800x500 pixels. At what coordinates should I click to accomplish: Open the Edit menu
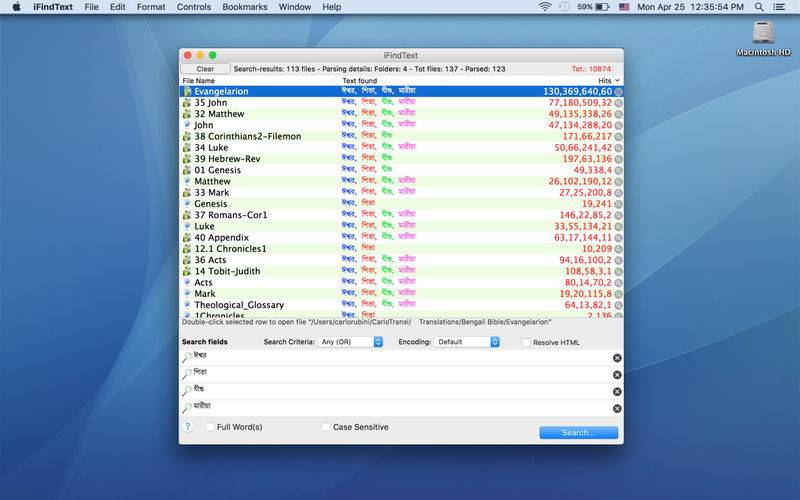tap(117, 7)
